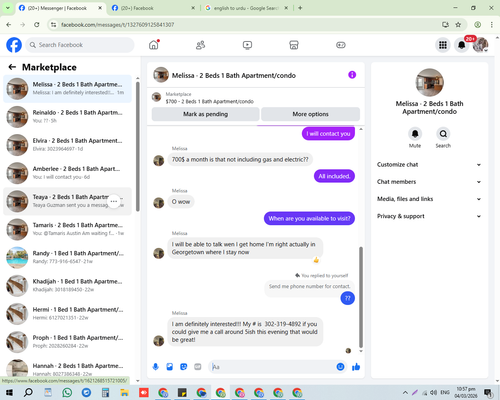The image size is (500, 400).
Task: Click the Facebook logo
Action: [x=14, y=45]
